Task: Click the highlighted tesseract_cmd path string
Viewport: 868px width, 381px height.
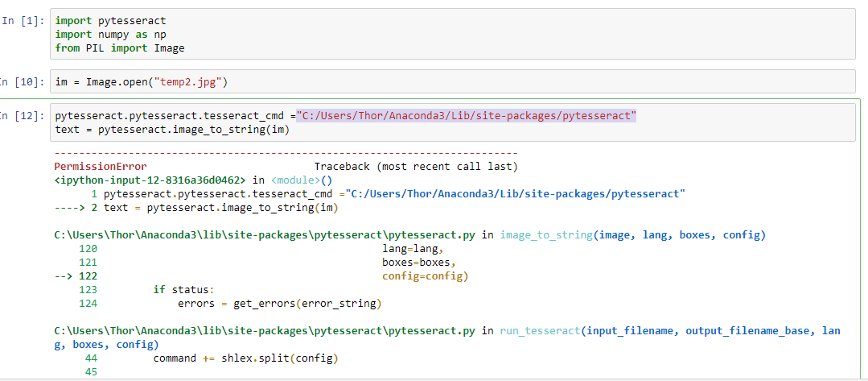Action: [466, 116]
